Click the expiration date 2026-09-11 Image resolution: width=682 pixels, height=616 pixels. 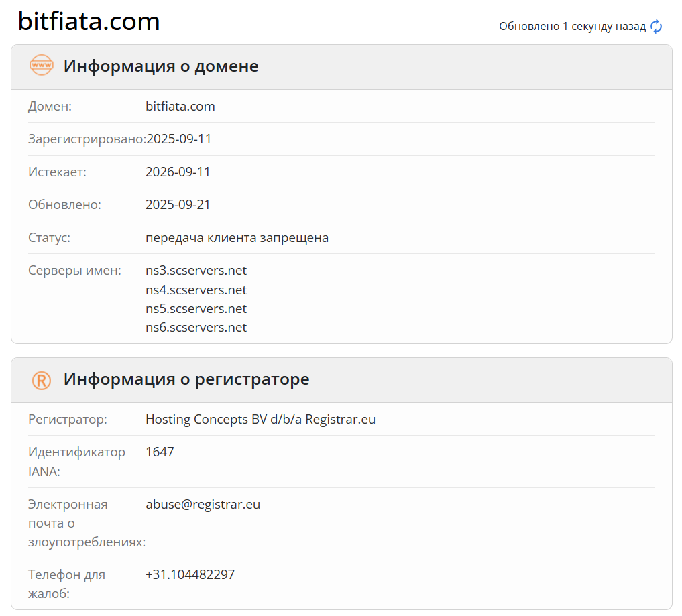tap(178, 172)
